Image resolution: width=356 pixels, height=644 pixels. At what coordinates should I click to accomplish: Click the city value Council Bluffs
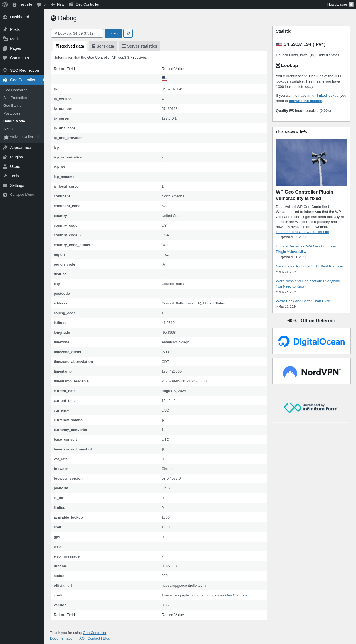point(172,284)
